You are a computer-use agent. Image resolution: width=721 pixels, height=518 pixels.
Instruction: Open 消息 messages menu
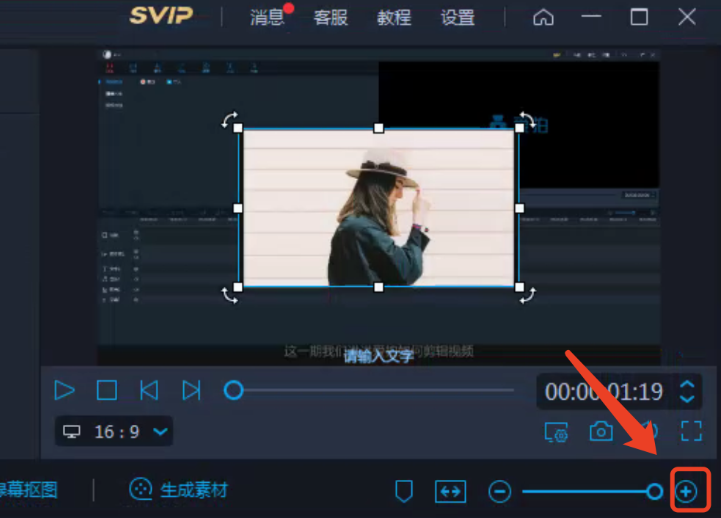pos(267,17)
